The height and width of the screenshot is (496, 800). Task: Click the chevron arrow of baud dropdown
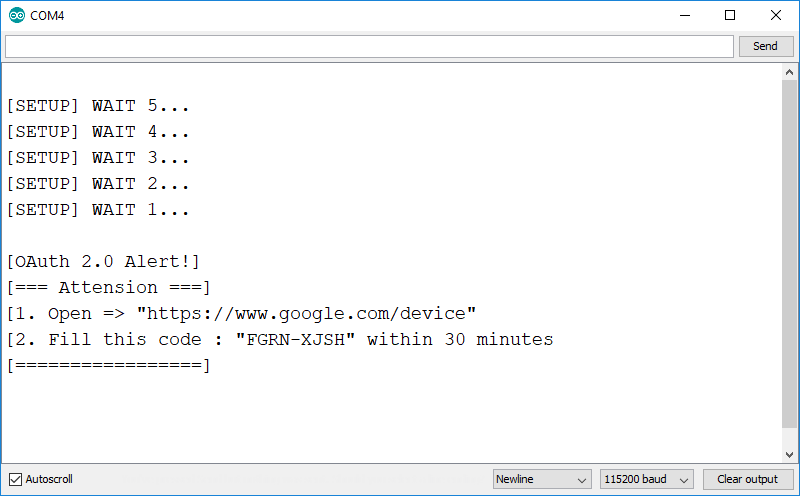(684, 480)
